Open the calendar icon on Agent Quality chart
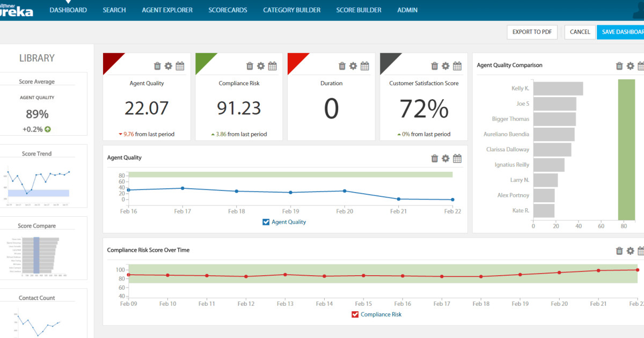 457,158
